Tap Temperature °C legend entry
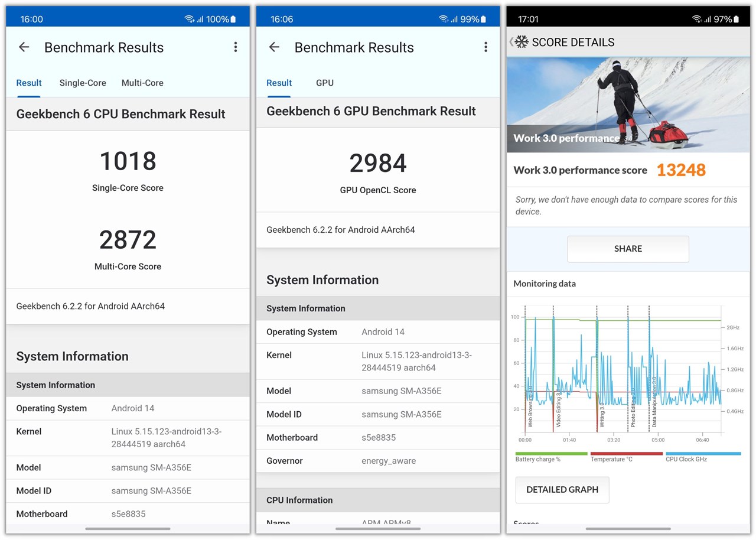This screenshot has width=756, height=540. coord(626,457)
